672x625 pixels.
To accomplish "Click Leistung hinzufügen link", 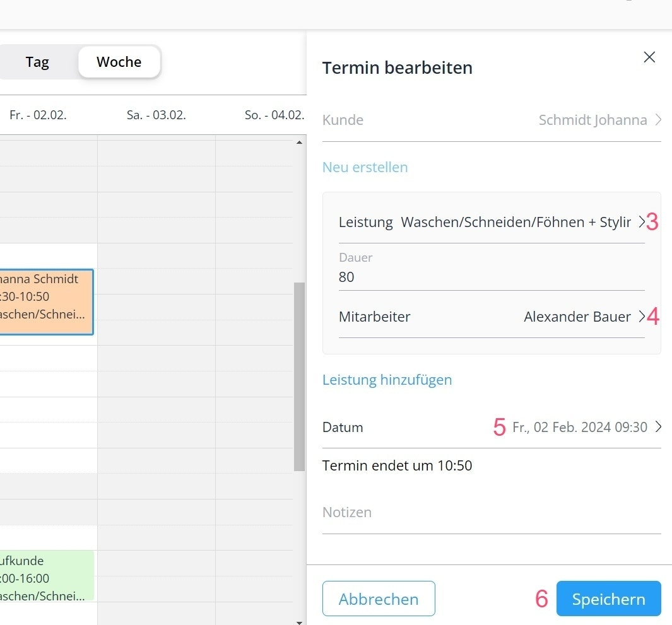I will pos(387,380).
